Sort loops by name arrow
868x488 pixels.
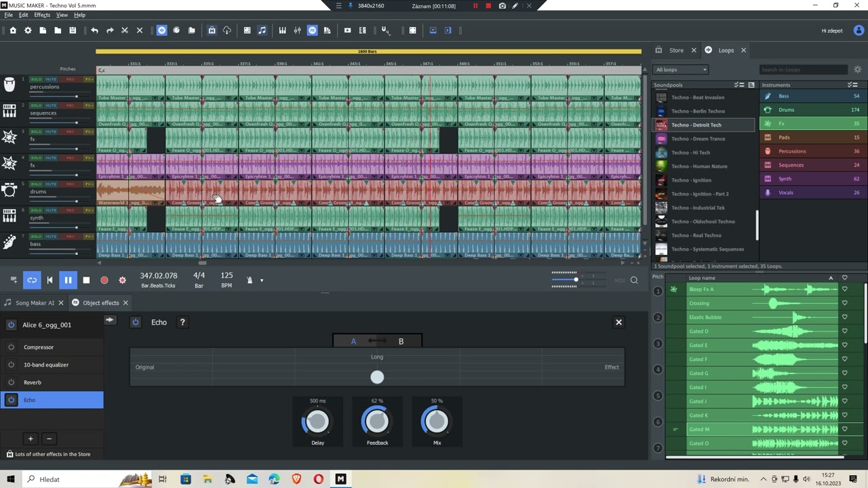click(x=831, y=278)
